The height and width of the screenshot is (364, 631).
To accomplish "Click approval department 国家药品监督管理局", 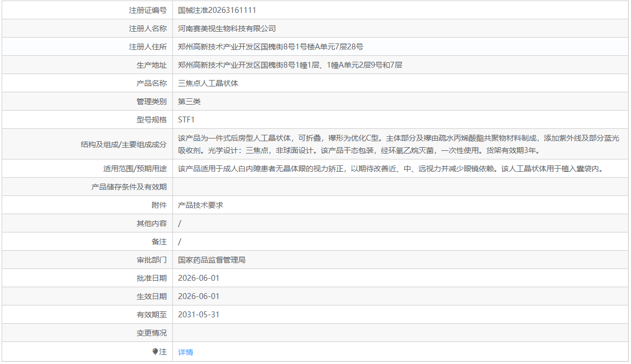I will click(212, 260).
